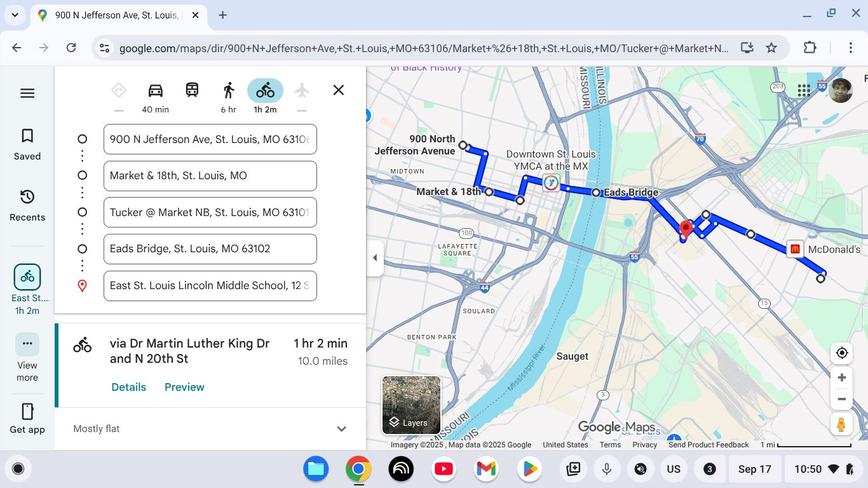Collapse the side panel with the arrow

[375, 258]
